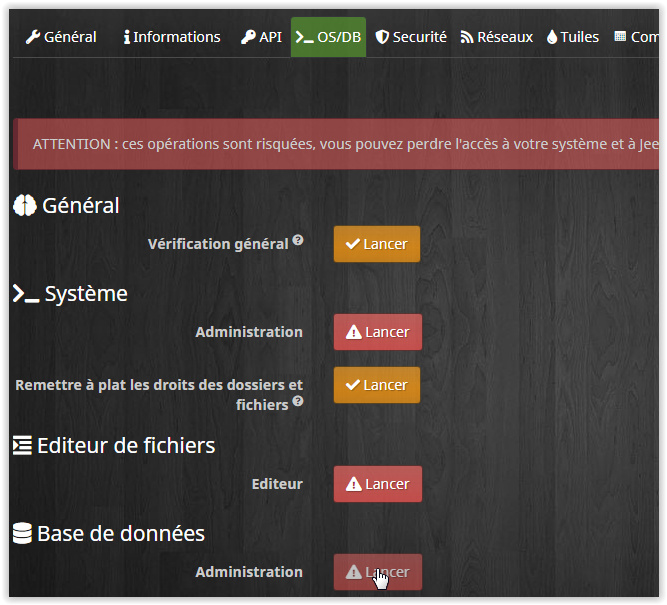This screenshot has height=605, width=667.
Task: Open the API tab
Action: pyautogui.click(x=261, y=37)
